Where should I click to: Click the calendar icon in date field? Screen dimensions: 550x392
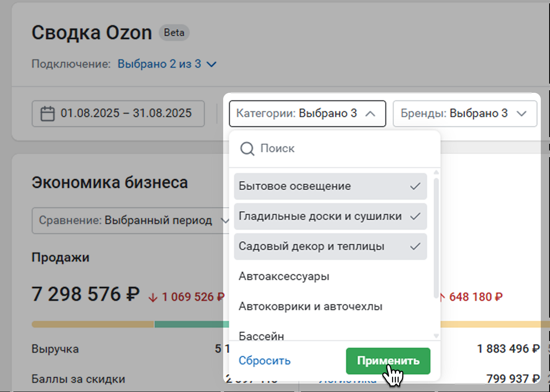[x=47, y=114]
